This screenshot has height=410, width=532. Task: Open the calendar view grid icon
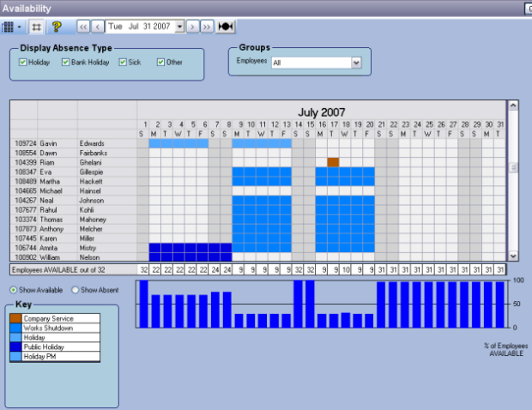[x=9, y=27]
